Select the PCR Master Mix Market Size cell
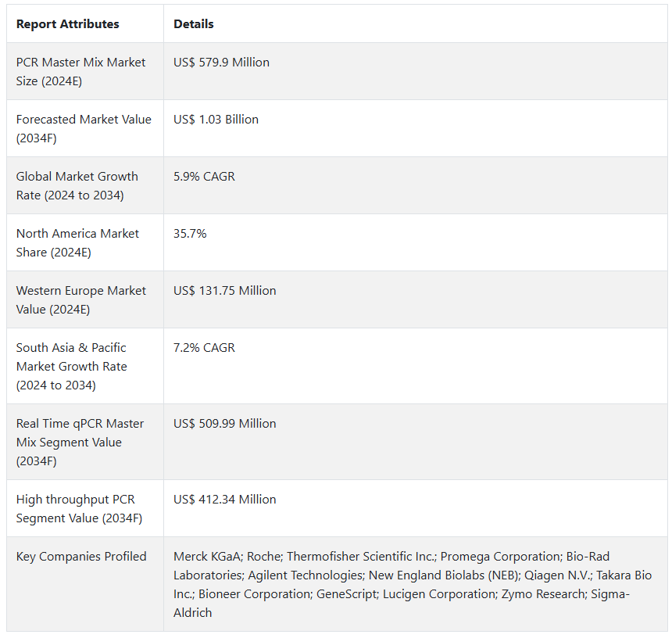This screenshot has width=672, height=638. (x=81, y=71)
